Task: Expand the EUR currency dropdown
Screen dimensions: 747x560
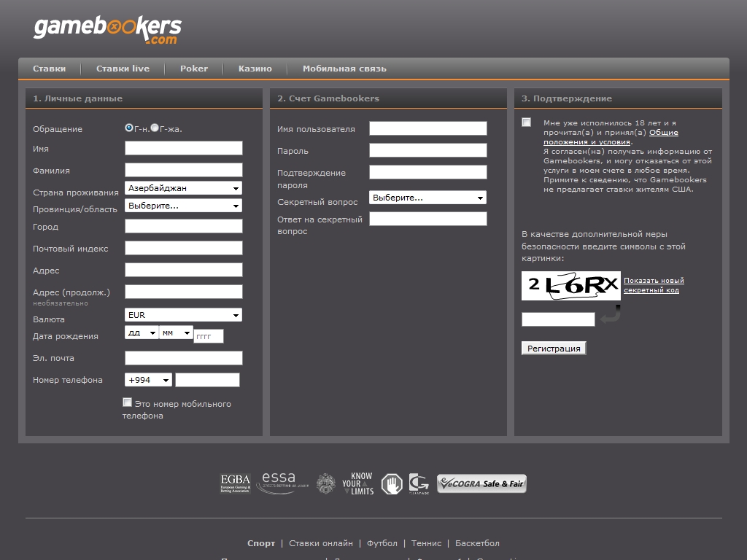Action: pyautogui.click(x=183, y=315)
